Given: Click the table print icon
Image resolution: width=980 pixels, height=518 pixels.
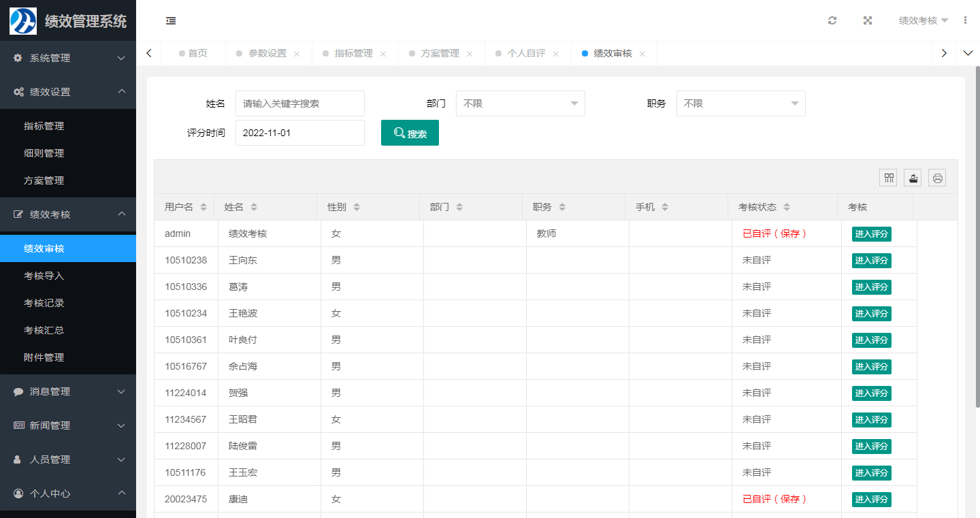Looking at the screenshot, I should coord(937,178).
